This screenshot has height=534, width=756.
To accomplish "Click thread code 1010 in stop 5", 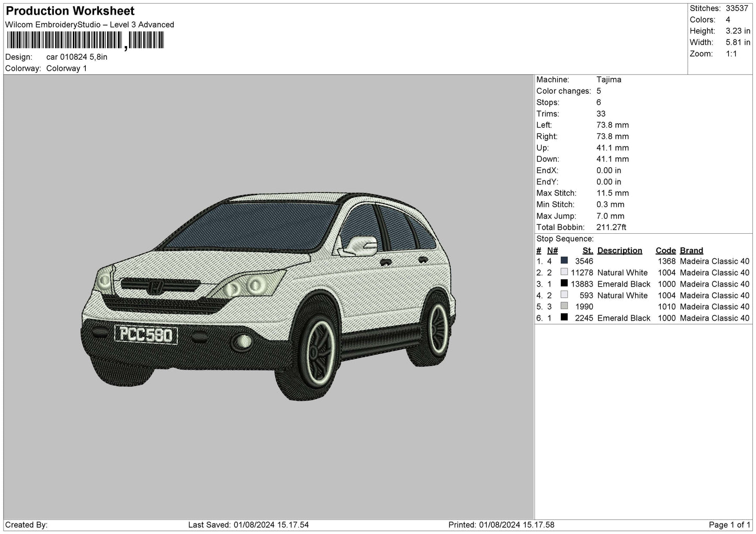I will [x=667, y=306].
